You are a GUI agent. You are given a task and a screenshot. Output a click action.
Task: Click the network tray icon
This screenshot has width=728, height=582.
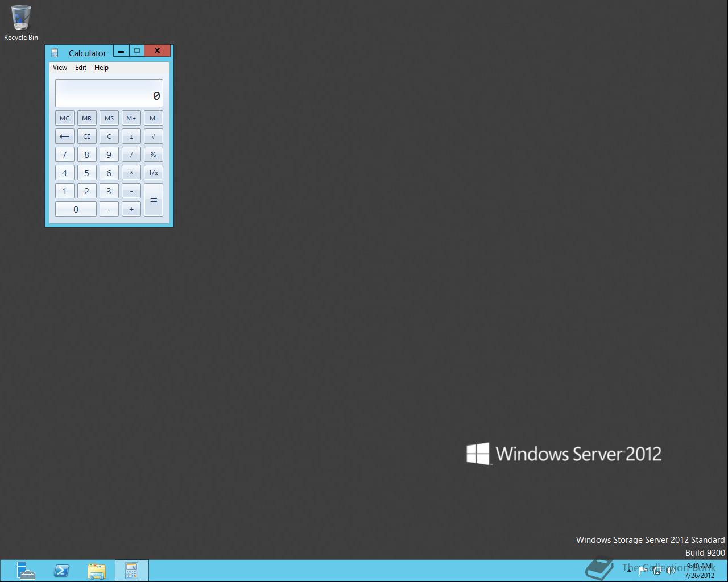tap(657, 571)
